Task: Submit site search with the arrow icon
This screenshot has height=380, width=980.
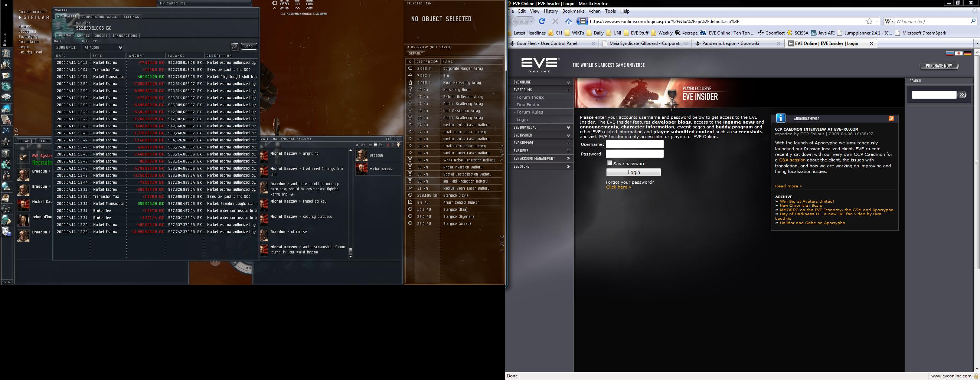Action: [x=963, y=95]
